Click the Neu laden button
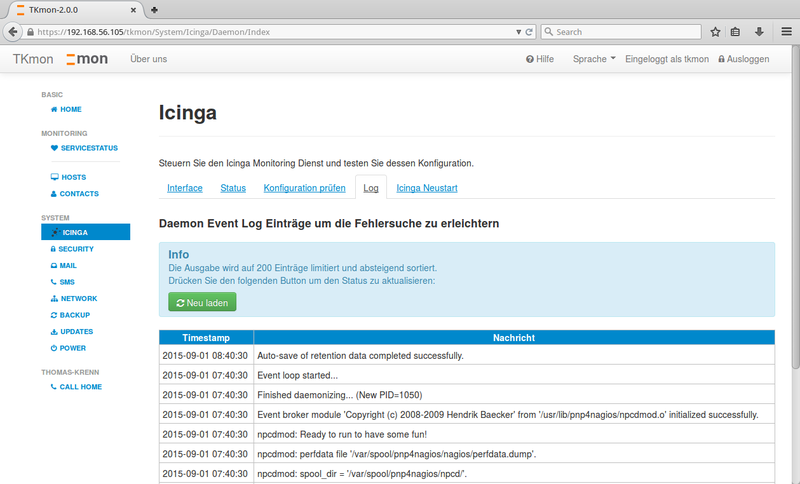The image size is (800, 484). 202,302
